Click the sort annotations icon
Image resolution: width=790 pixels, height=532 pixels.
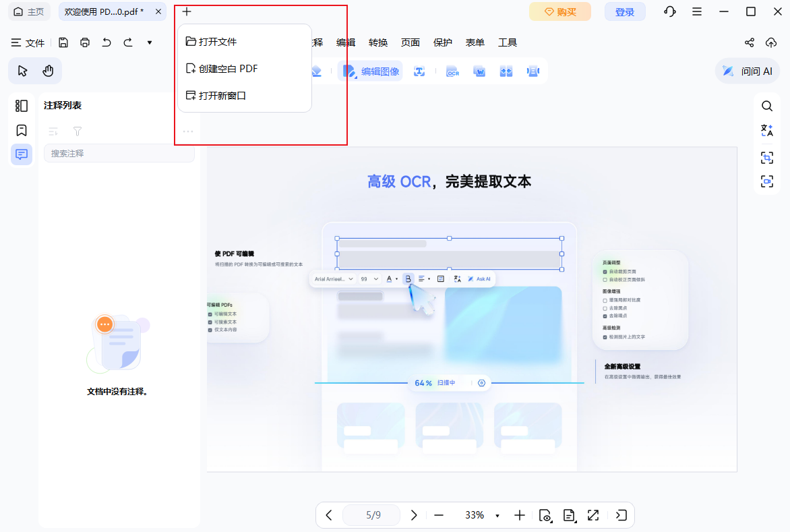(53, 131)
